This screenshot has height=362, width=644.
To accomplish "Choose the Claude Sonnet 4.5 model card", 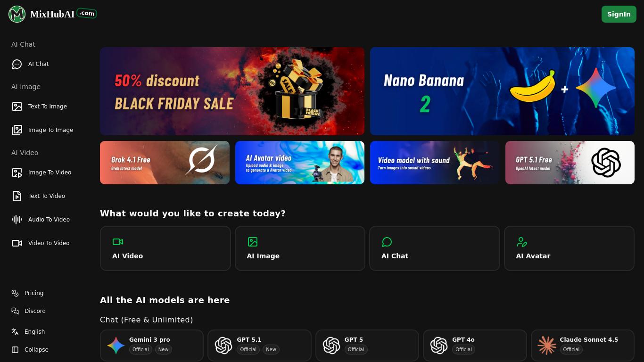I will click(582, 345).
